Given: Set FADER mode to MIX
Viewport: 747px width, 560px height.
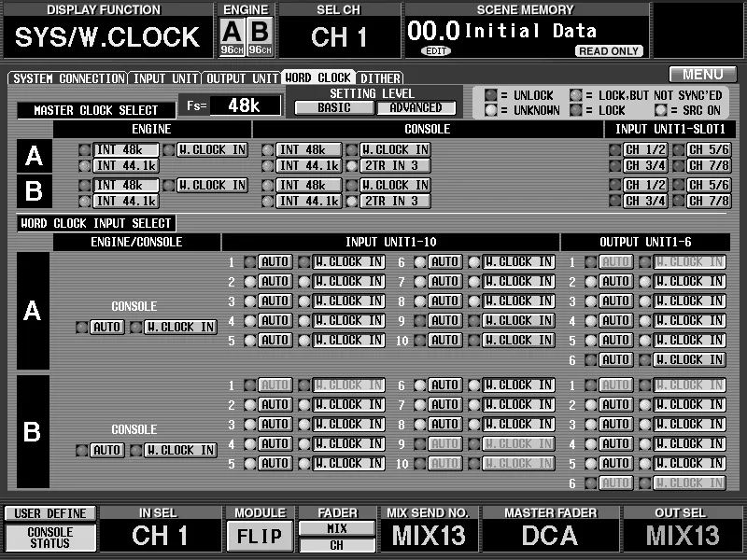Looking at the screenshot, I should pyautogui.click(x=337, y=528).
